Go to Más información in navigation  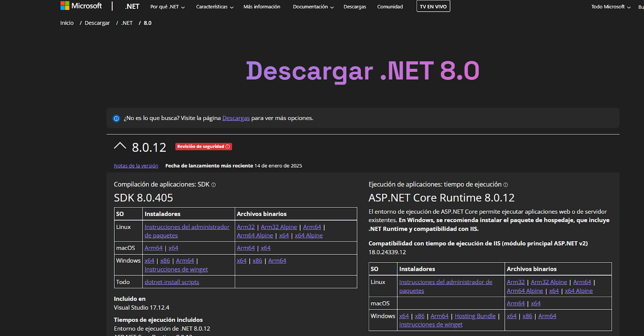click(x=262, y=7)
